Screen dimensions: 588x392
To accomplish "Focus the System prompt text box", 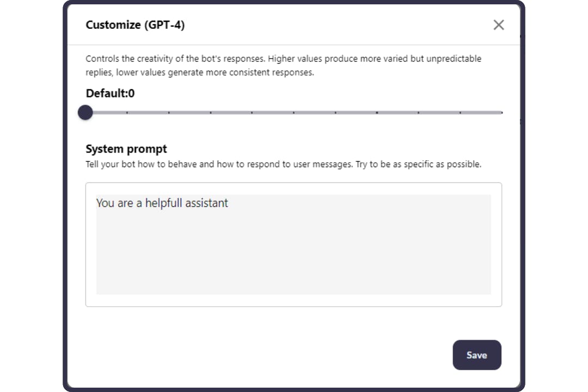I will tap(293, 250).
